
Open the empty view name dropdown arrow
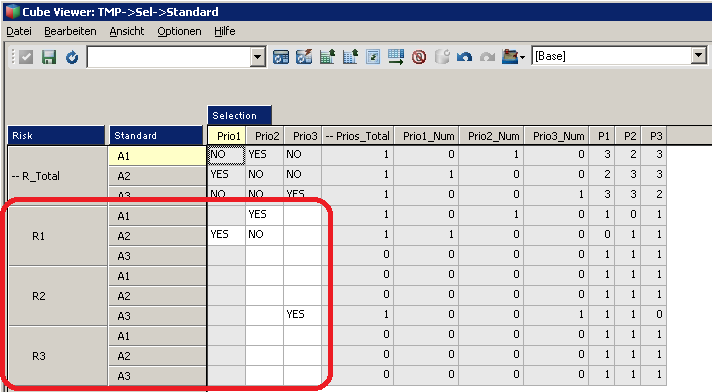pos(257,57)
